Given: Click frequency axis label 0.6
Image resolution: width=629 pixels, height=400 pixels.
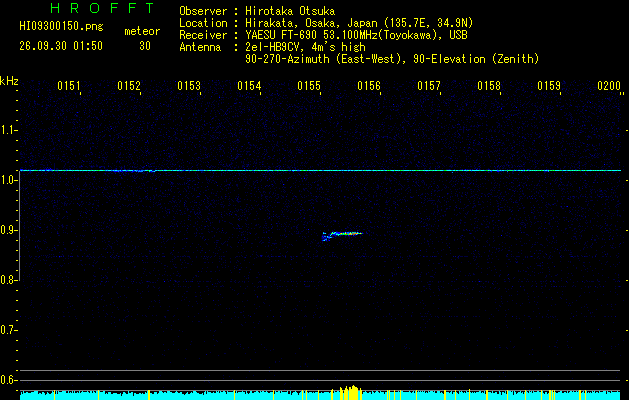Looking at the screenshot, I should coord(8,380).
